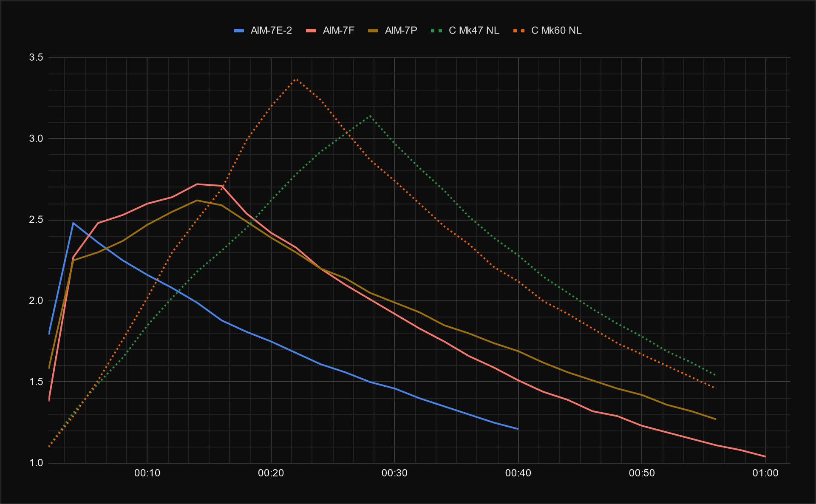Click the 01:00 x-axis label

point(765,473)
